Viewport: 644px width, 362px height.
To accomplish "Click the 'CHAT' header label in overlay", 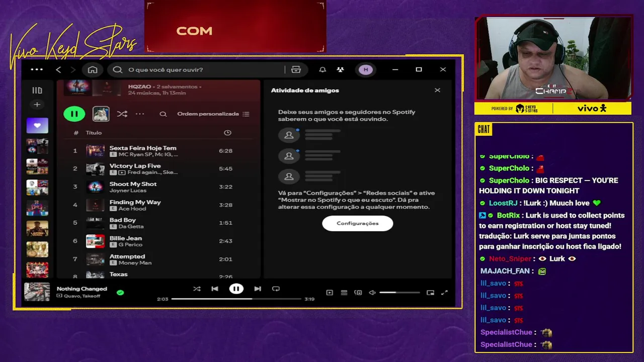I will click(484, 129).
